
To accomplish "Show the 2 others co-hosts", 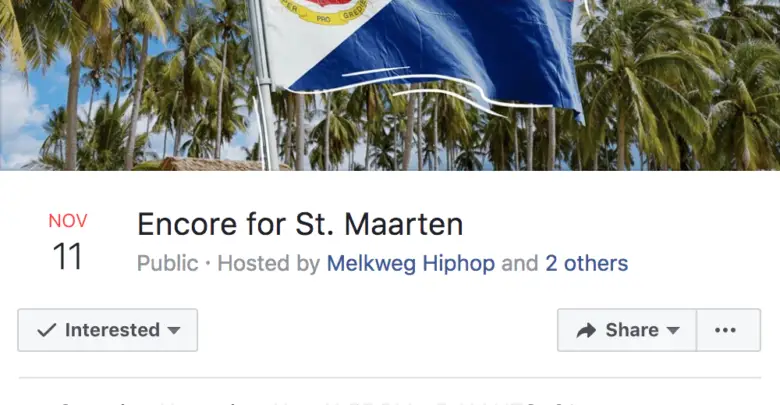I will 586,263.
